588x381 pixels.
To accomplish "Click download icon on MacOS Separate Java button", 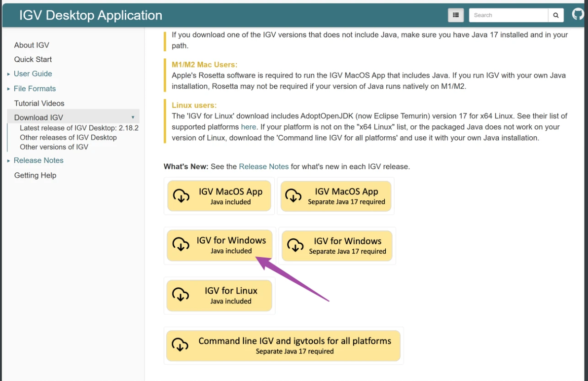I will pyautogui.click(x=294, y=195).
